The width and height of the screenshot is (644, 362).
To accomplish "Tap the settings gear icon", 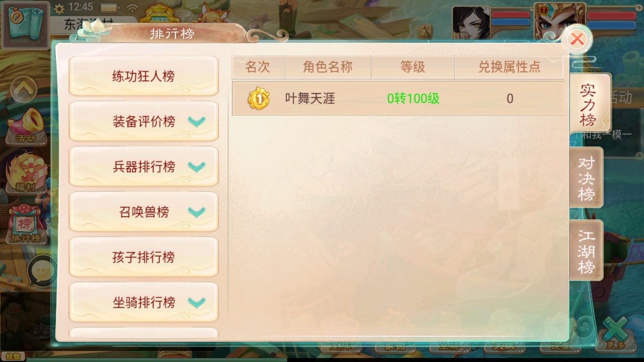I will click(59, 9).
